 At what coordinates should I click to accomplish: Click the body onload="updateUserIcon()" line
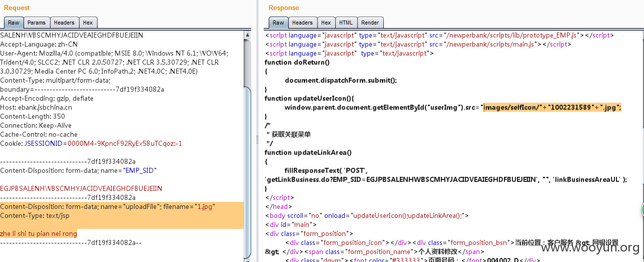click(x=367, y=215)
